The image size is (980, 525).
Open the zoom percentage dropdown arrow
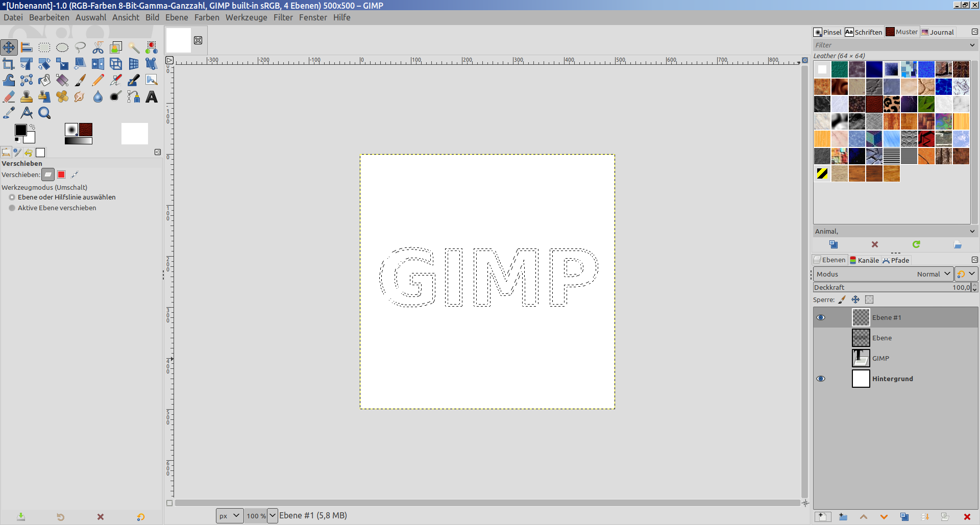point(273,516)
